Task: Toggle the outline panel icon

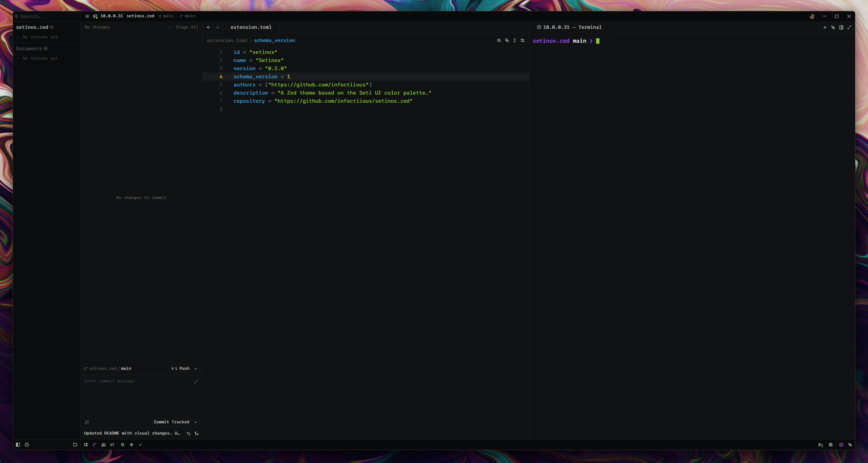Action: (112, 445)
